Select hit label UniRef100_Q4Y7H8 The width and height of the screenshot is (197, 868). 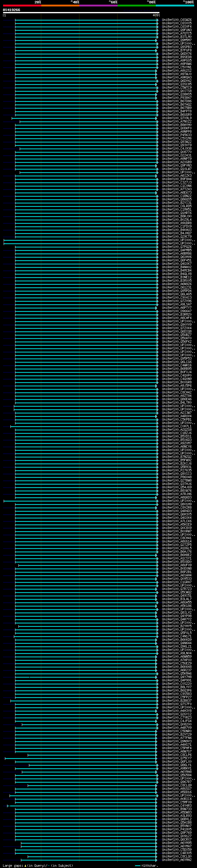pos(177,677)
